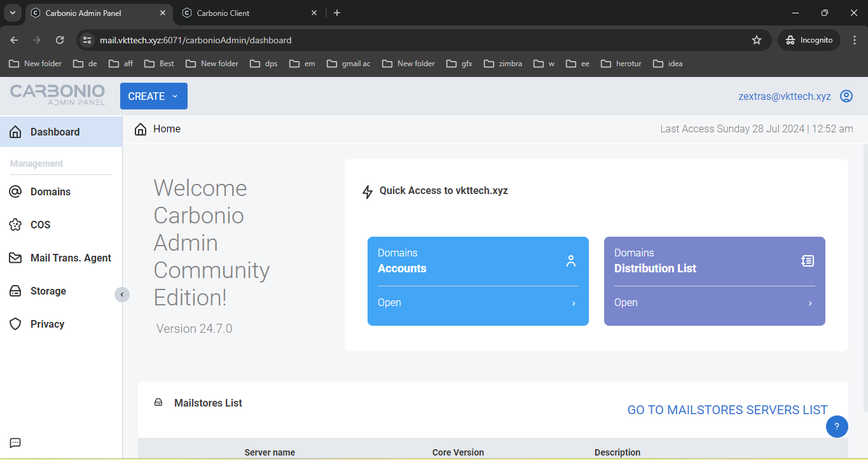Click the Quick Access lightning bolt icon
The image size is (868, 460).
click(x=368, y=192)
